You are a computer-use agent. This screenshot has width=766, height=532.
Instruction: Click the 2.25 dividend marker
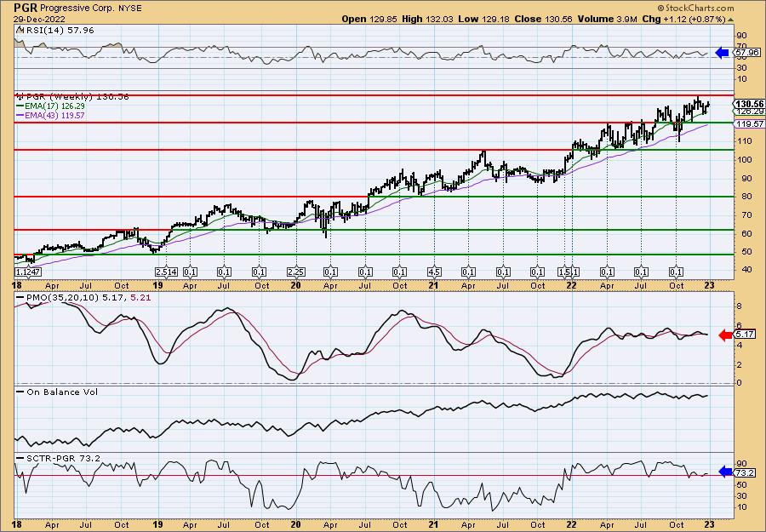pyautogui.click(x=296, y=272)
